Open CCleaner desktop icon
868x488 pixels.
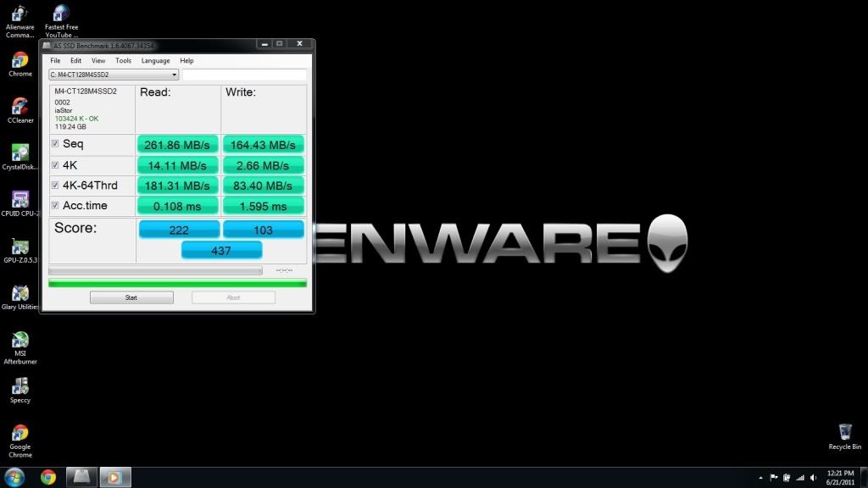pos(20,111)
